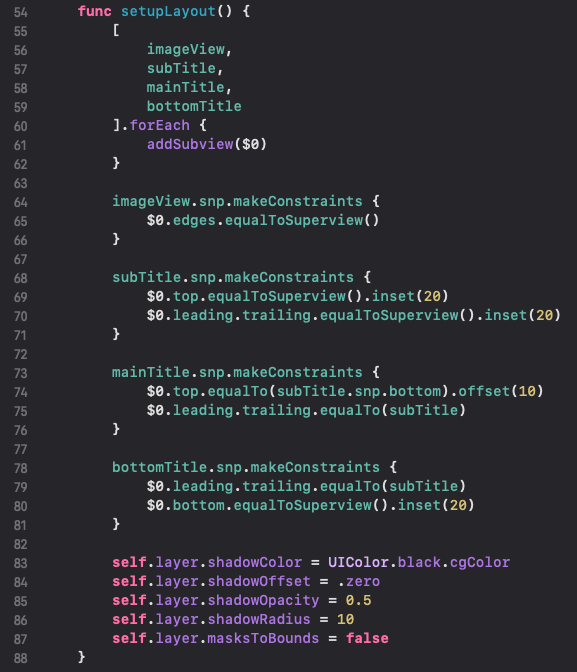Click equalToSuperview on line 65
This screenshot has width=577, height=672.
pyautogui.click(x=294, y=221)
